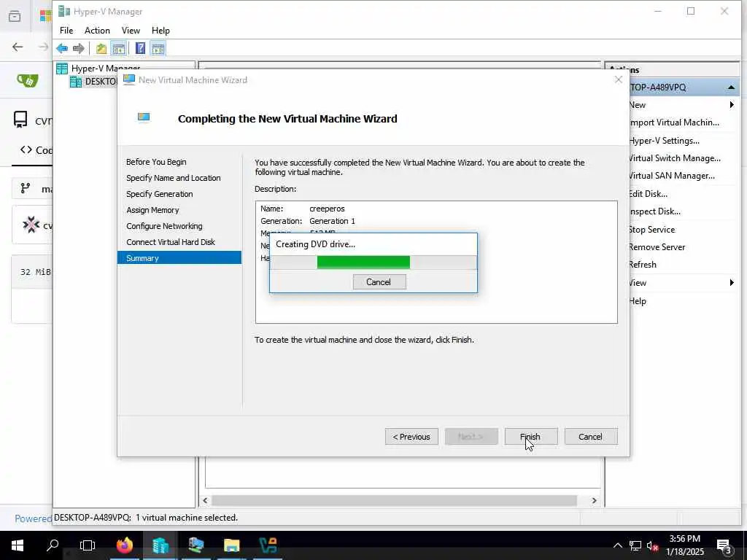Open Hyper-V Settings action

[664, 141]
